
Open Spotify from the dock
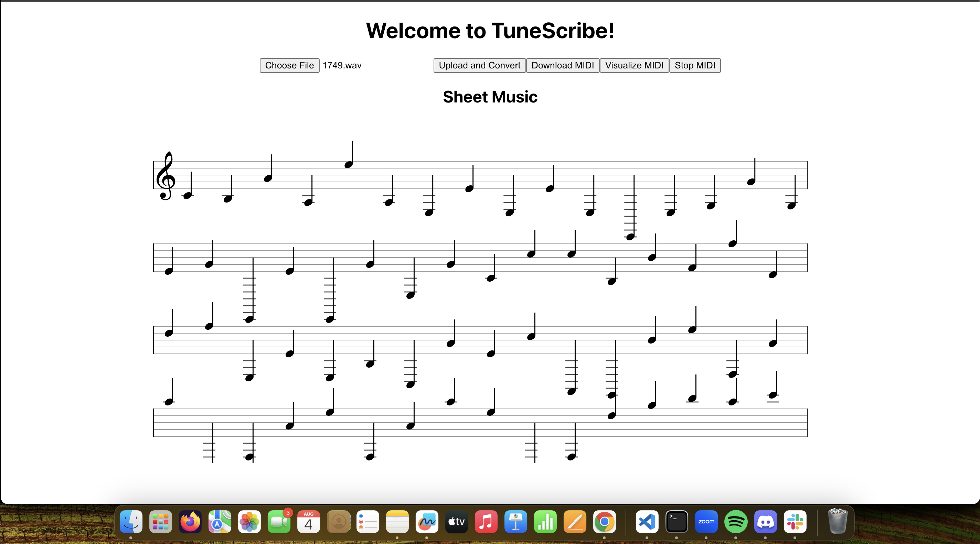[x=736, y=522]
